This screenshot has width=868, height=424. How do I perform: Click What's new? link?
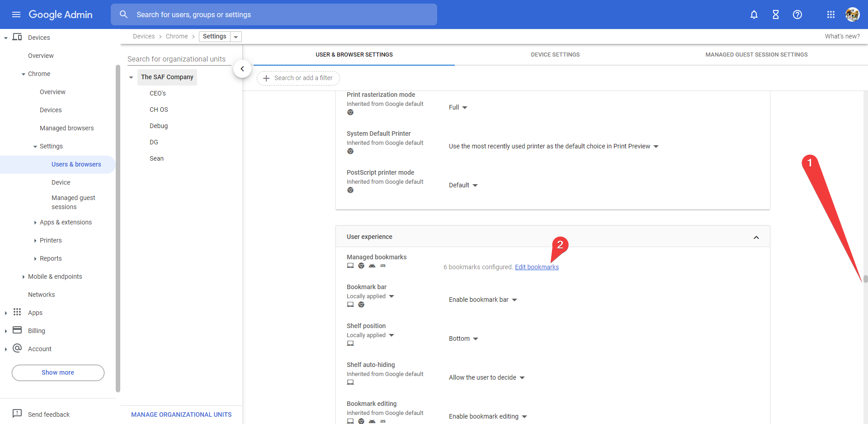tap(842, 36)
